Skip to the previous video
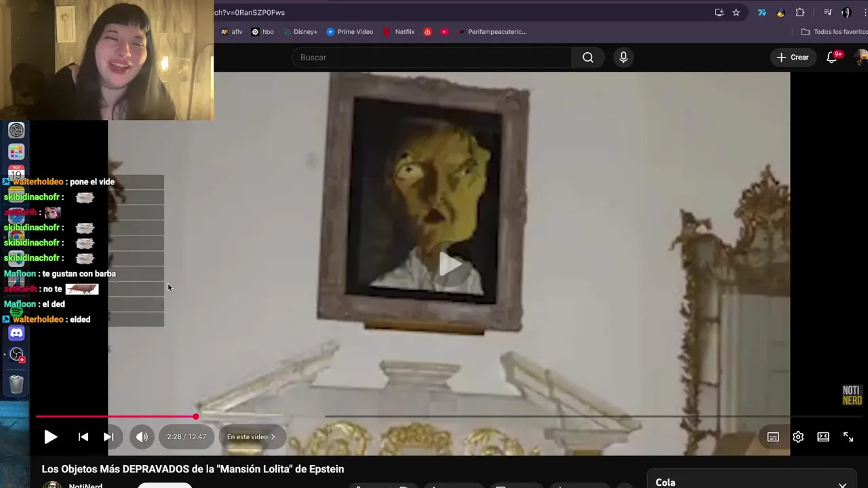Viewport: 868px width, 488px height. 83,437
